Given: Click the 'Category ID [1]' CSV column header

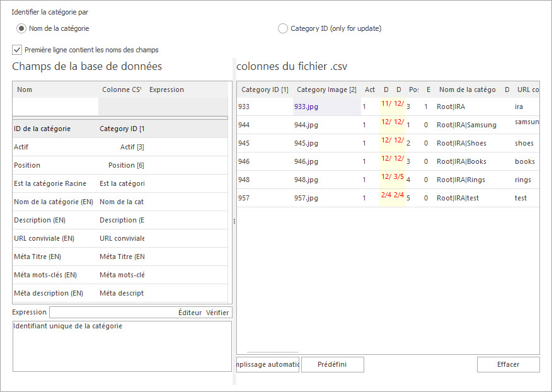Looking at the screenshot, I should pyautogui.click(x=265, y=89).
